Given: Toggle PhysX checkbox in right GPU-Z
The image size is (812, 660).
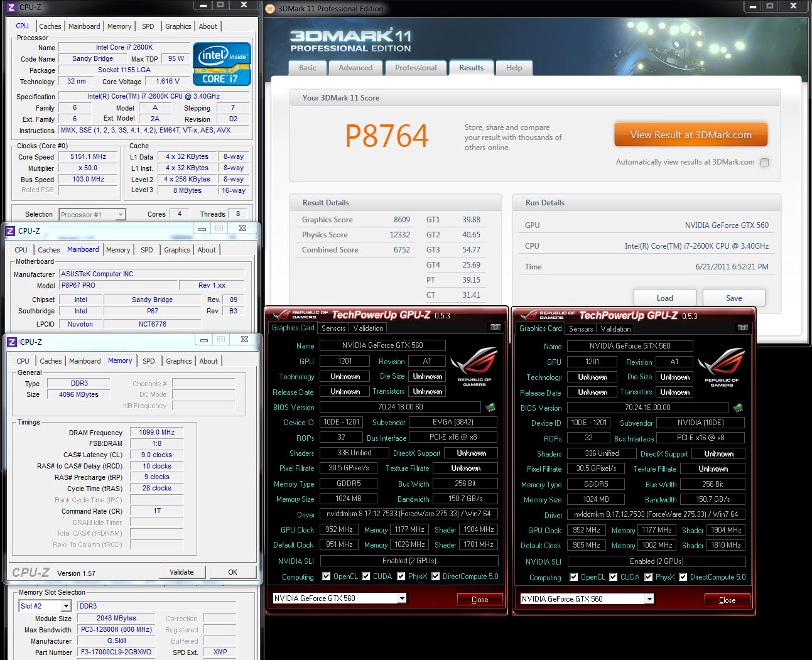Looking at the screenshot, I should click(x=648, y=577).
